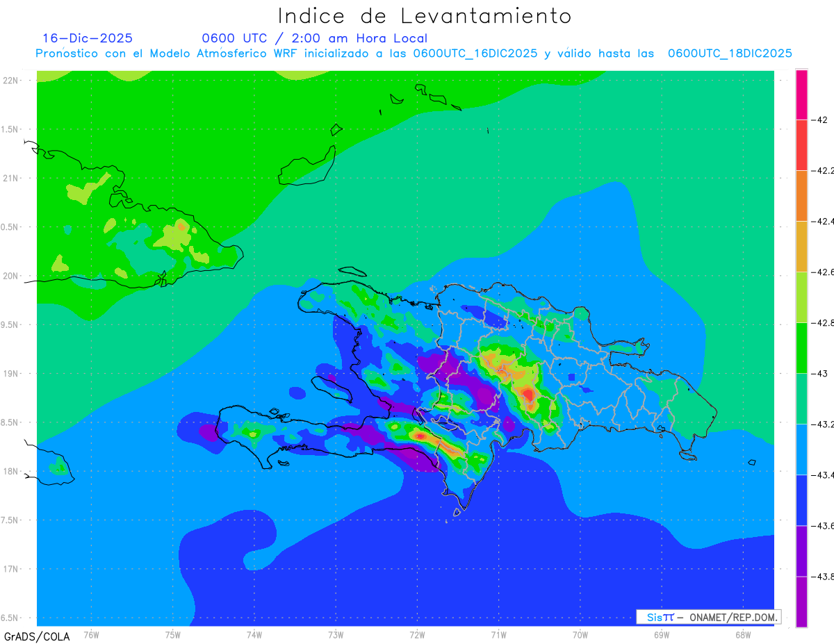This screenshot has width=834, height=644.
Task: Click the "-42.8" legend value
Action: coord(824,323)
